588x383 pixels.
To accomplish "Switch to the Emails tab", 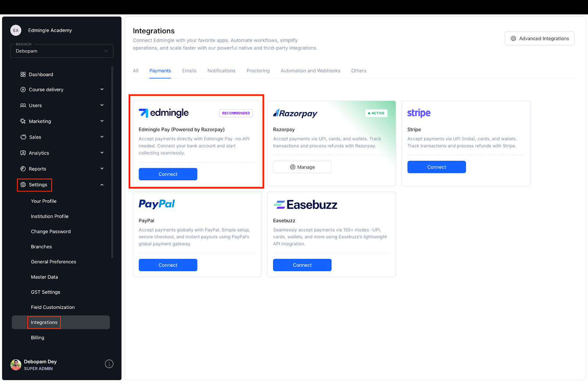I will 189,71.
